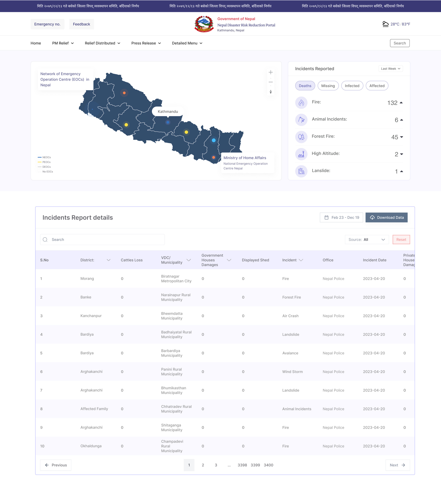The image size is (441, 504).
Task: Reset map orientation with compass icon
Action: 270,92
